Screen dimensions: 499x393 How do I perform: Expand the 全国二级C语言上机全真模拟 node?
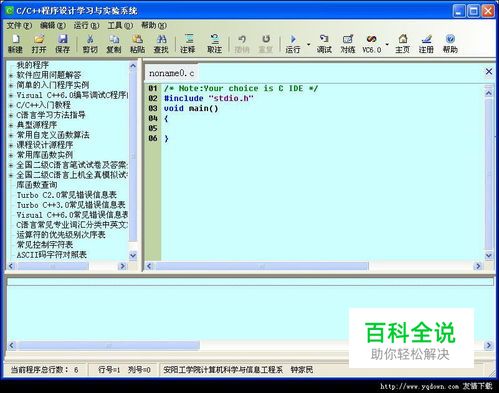pos(11,175)
